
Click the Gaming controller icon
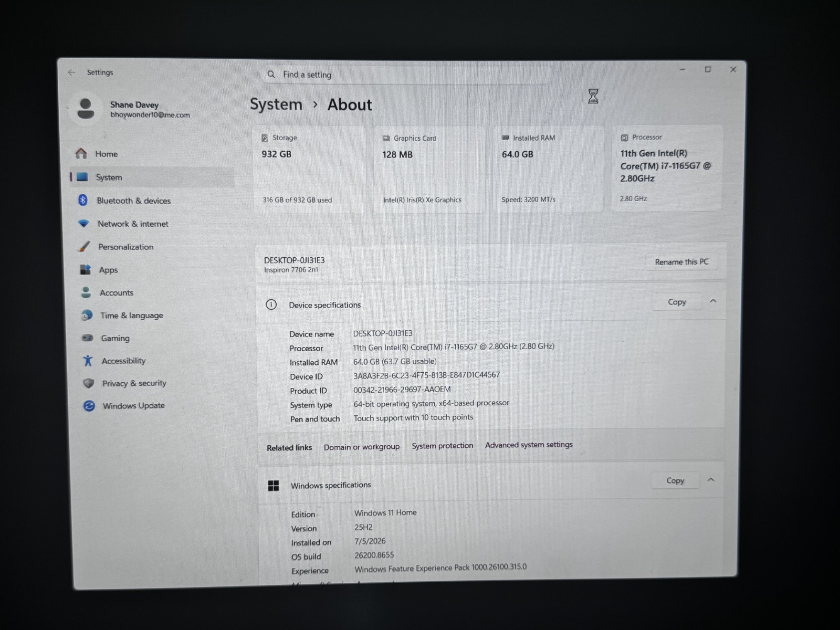click(x=87, y=338)
